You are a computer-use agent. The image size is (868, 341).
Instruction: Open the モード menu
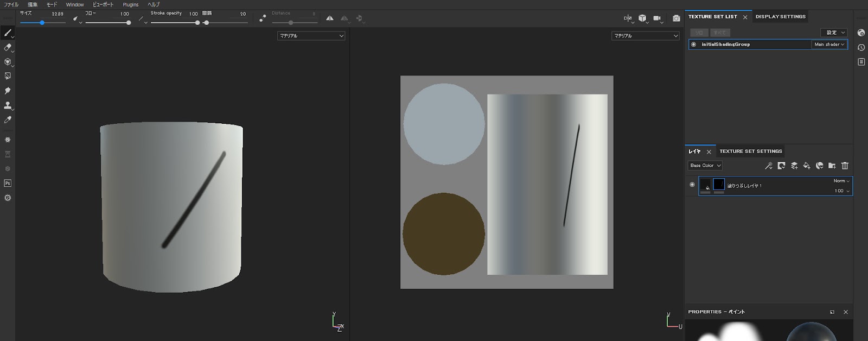point(52,4)
